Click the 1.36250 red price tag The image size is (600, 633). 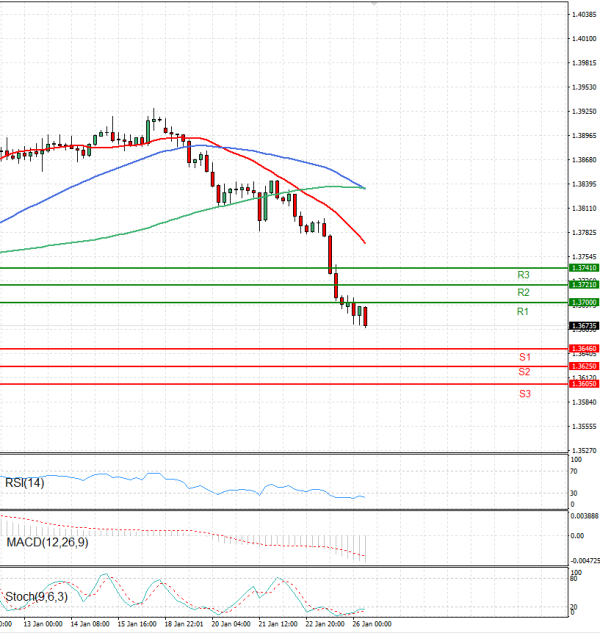coord(584,366)
